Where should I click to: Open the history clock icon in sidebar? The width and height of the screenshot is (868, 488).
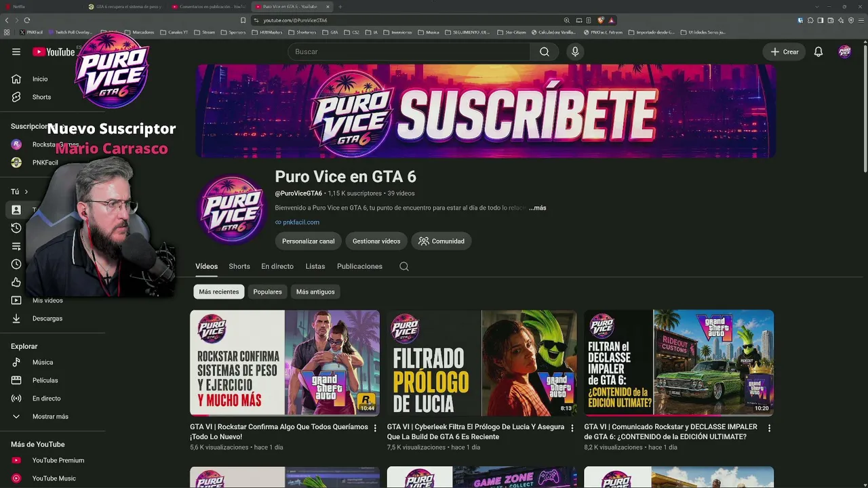pyautogui.click(x=16, y=228)
